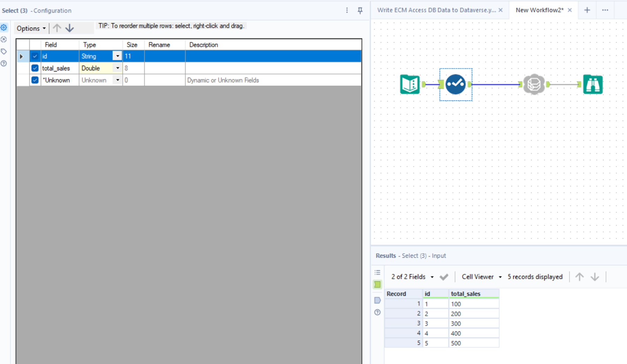Pin the Select configuration panel

point(360,10)
